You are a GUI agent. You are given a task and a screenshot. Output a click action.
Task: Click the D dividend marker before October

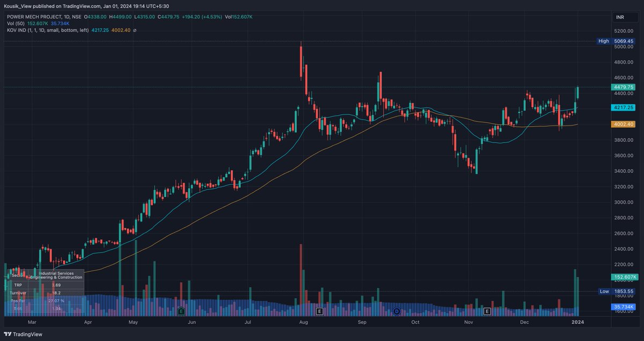click(x=397, y=311)
